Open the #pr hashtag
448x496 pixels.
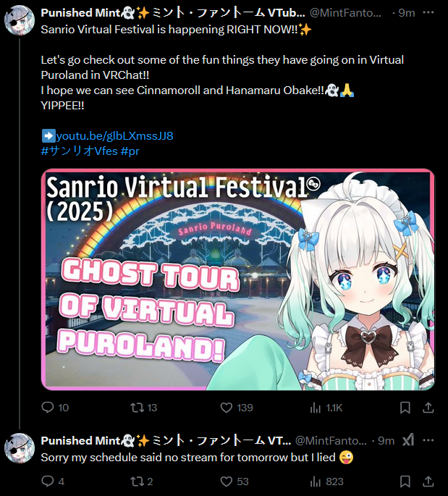coord(130,151)
